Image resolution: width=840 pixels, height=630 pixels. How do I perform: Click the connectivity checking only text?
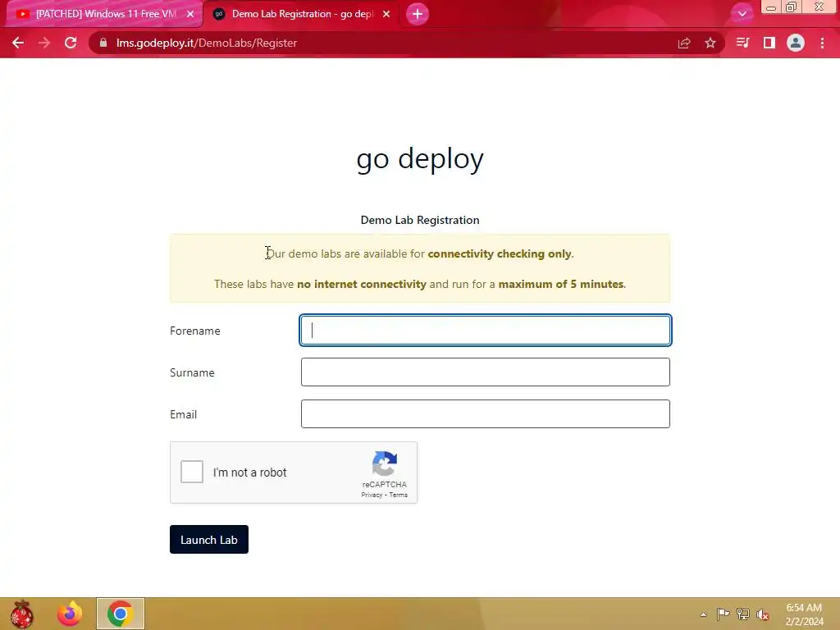click(x=500, y=254)
